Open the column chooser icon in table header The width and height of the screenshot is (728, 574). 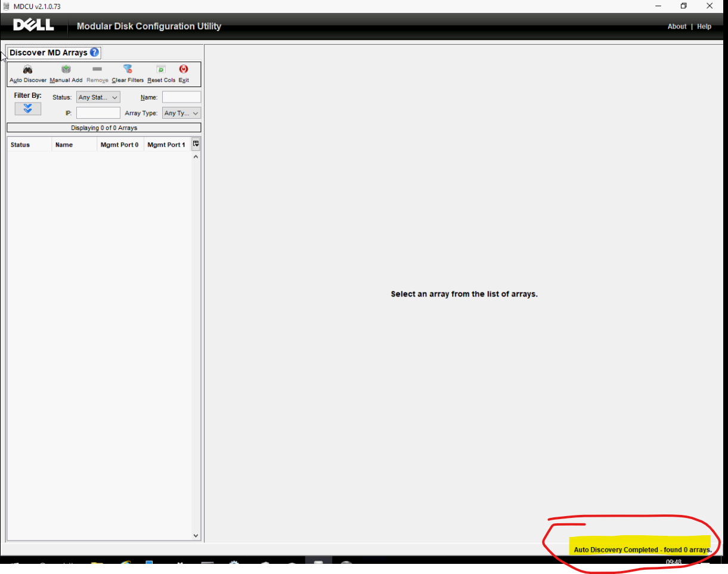click(x=196, y=144)
